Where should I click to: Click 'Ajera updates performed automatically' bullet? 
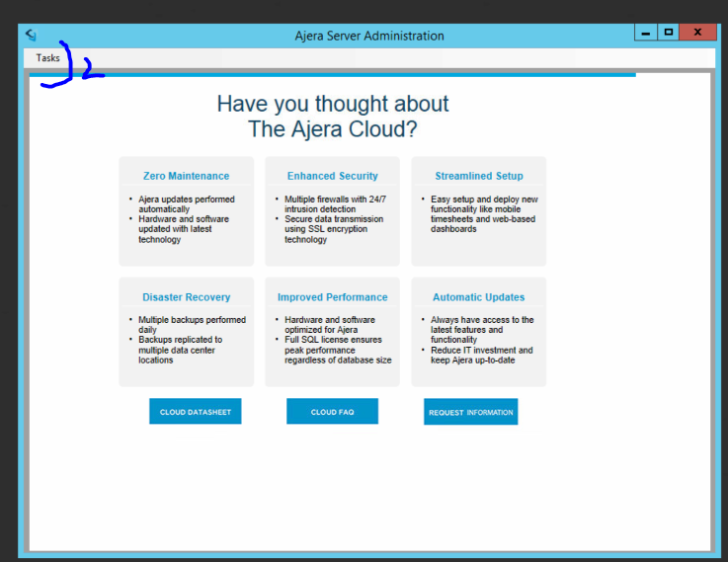[187, 204]
